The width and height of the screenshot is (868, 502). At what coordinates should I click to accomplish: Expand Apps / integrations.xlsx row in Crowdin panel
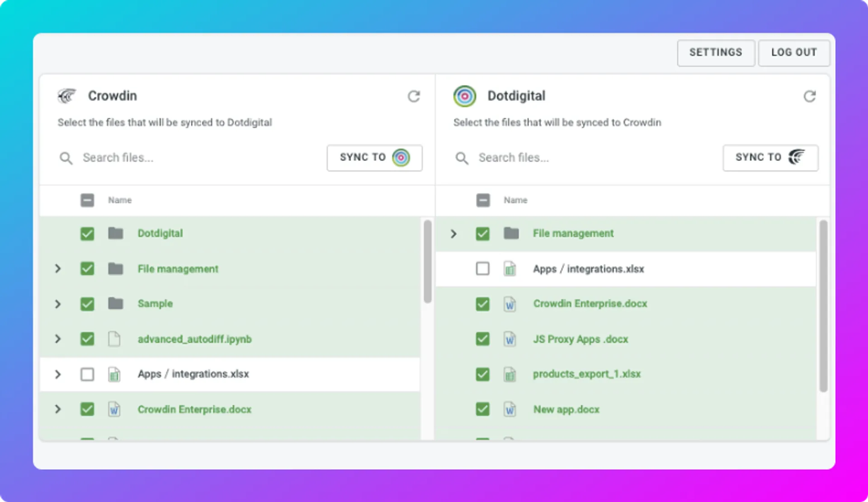tap(58, 374)
